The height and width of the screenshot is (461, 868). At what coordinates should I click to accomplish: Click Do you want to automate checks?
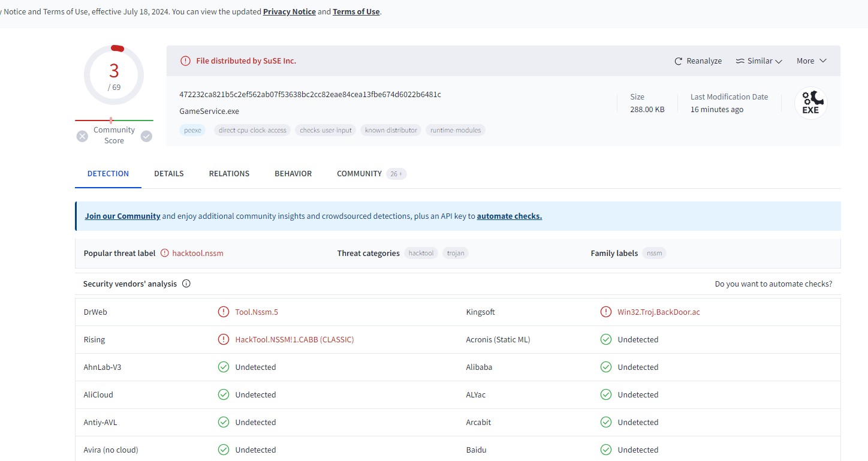coord(773,284)
